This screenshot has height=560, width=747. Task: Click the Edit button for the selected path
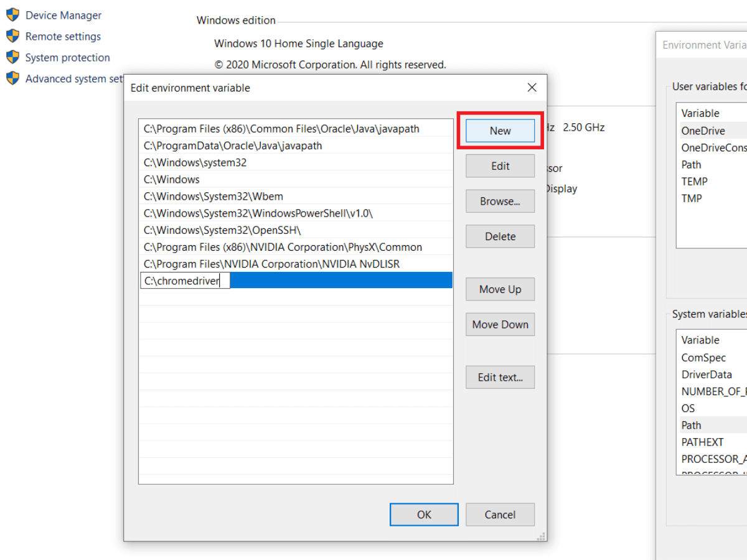point(500,166)
